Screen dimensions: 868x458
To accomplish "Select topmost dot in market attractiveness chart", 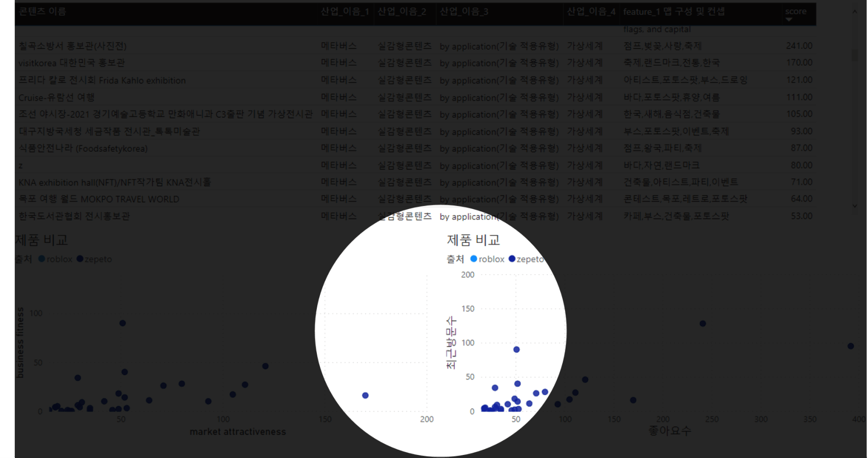I will coord(122,323).
